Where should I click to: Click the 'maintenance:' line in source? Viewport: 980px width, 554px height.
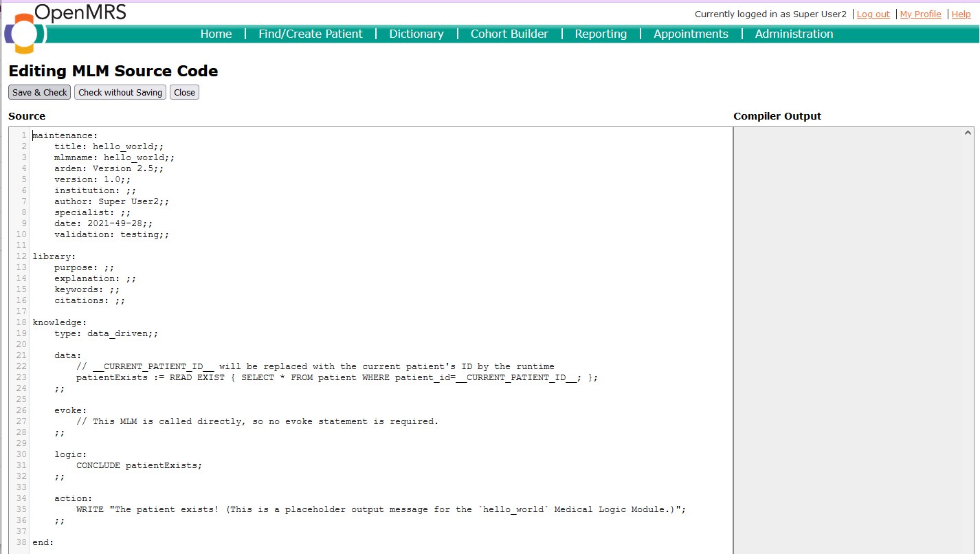point(65,135)
